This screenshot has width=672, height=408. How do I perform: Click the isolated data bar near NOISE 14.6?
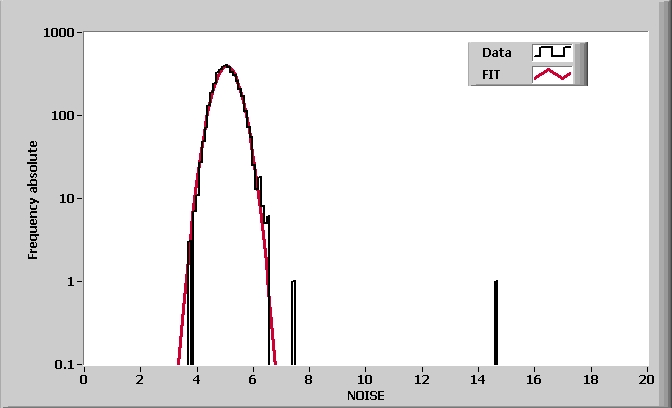[496, 322]
